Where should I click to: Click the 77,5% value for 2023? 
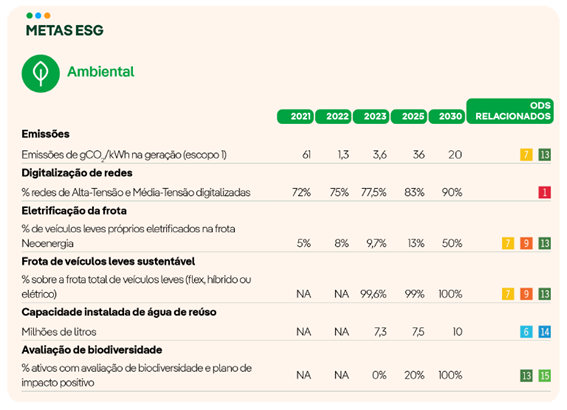[x=374, y=192]
